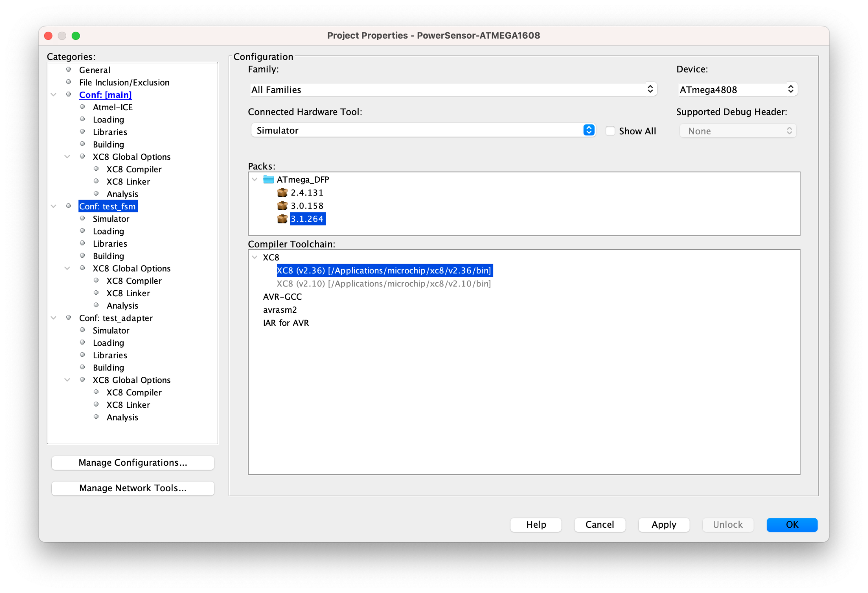Click bullet icon beside File Inclusion/Exclusion
This screenshot has height=593, width=868.
(x=69, y=82)
